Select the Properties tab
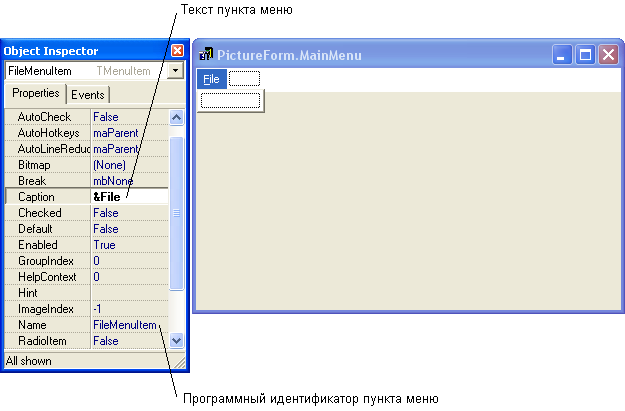 tap(36, 94)
